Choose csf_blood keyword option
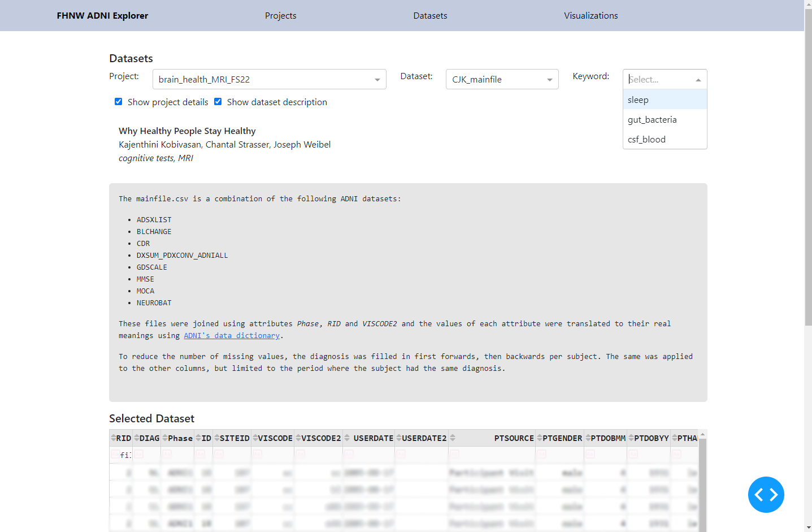 (665, 139)
